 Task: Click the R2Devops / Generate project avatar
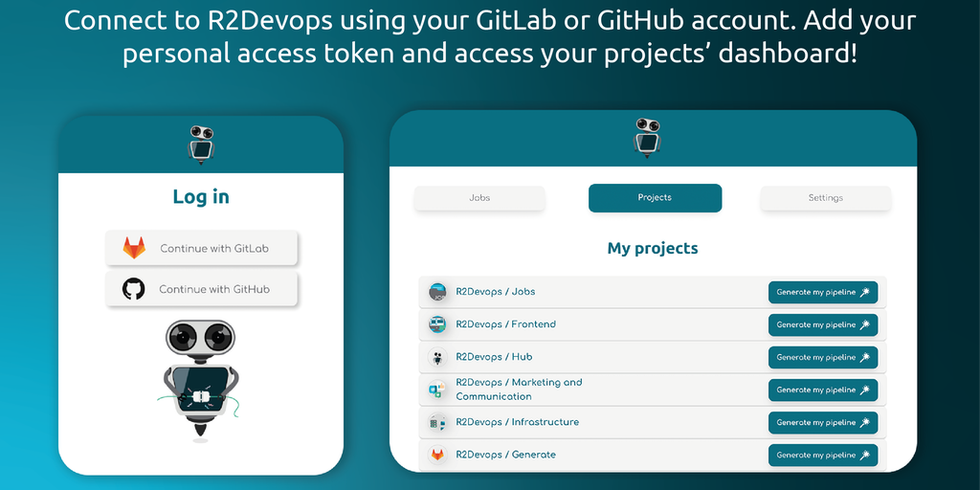(437, 455)
